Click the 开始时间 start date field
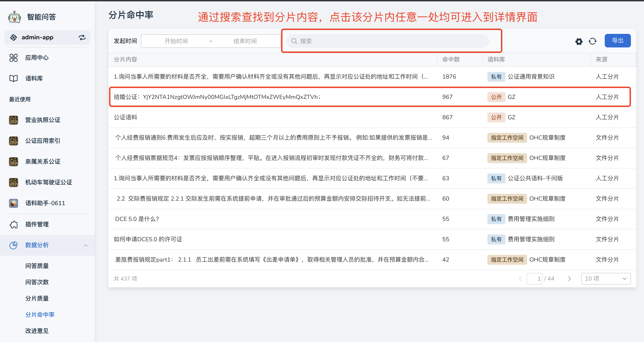Viewport: 644px width, 342px height. (x=176, y=41)
